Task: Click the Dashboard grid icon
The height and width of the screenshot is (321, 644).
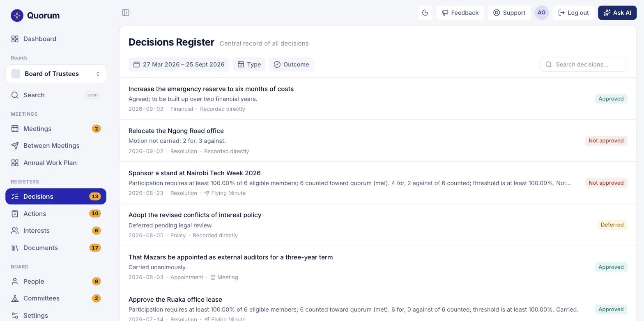Action: (15, 39)
